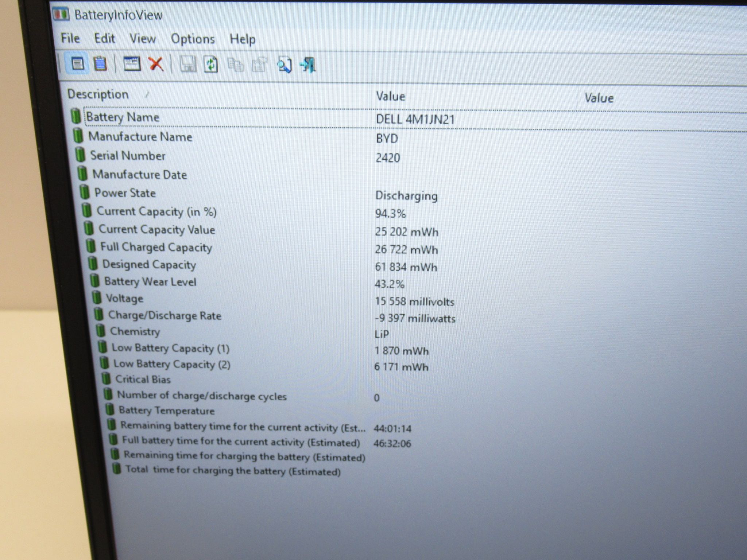Click the Battery Log view toolbar icon
The width and height of the screenshot is (747, 560).
[100, 64]
